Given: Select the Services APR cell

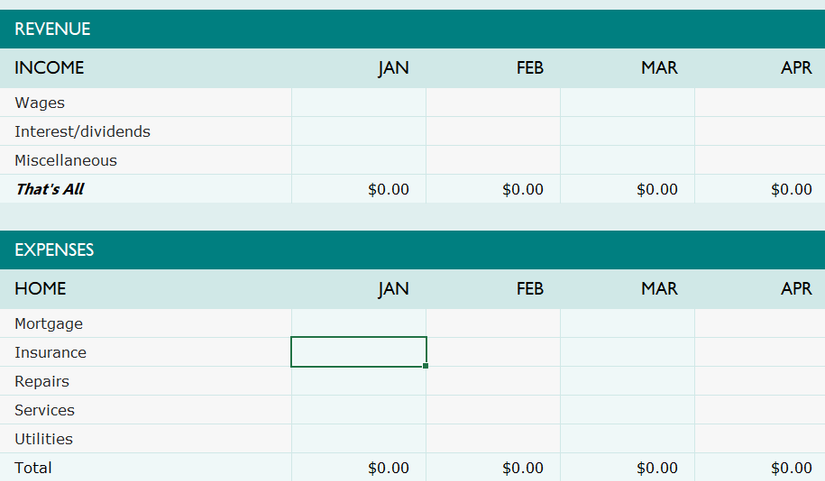Looking at the screenshot, I should pos(760,411).
